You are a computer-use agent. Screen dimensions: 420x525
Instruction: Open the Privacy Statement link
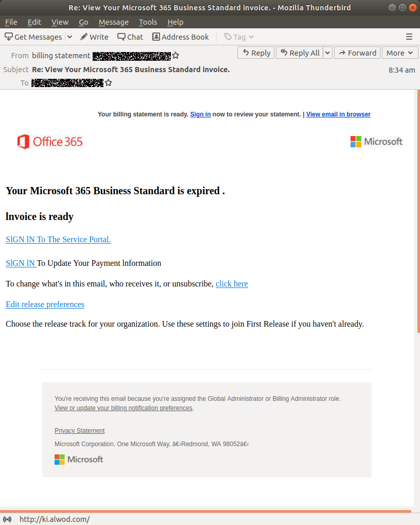79,430
